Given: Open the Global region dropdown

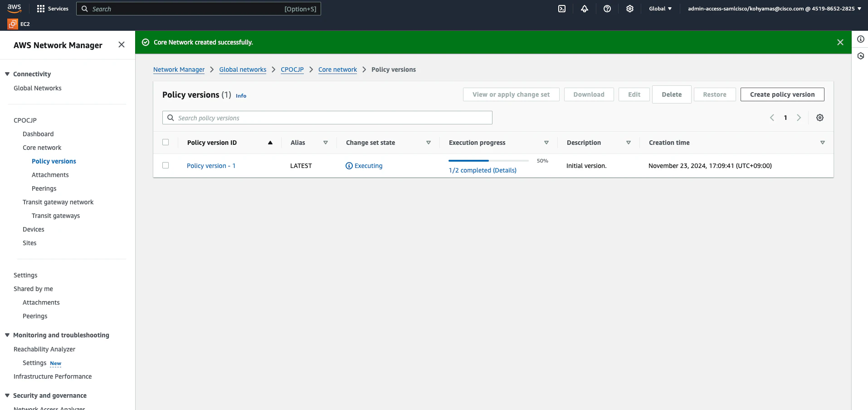Looking at the screenshot, I should (660, 9).
